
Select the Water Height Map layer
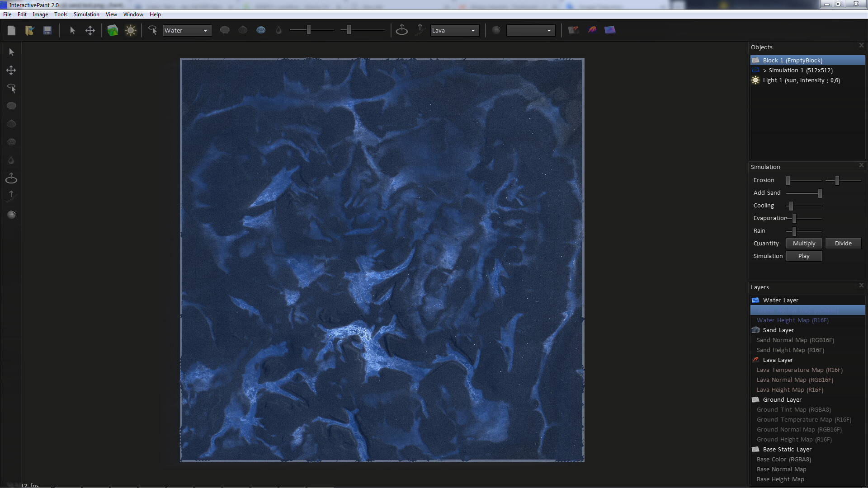click(793, 320)
